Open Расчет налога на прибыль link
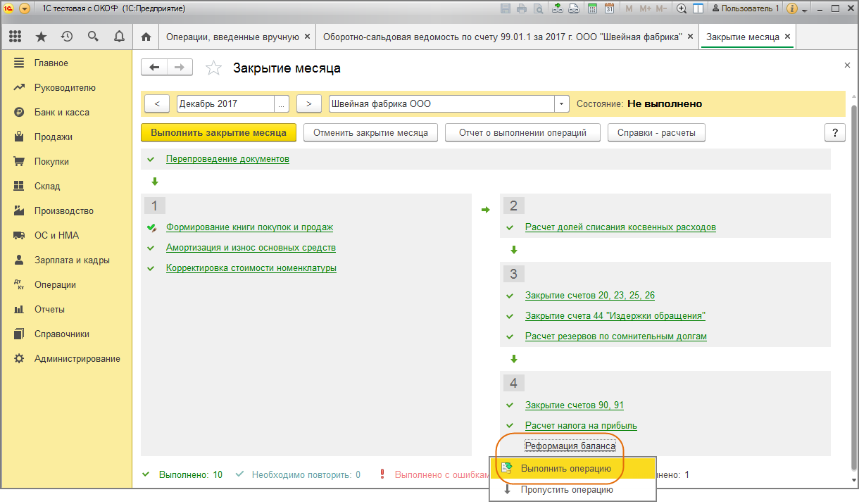This screenshot has width=859, height=504. point(581,426)
